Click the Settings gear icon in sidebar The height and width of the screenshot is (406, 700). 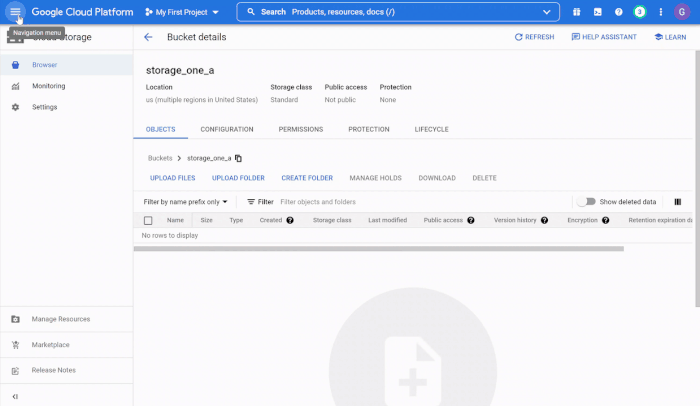point(15,107)
